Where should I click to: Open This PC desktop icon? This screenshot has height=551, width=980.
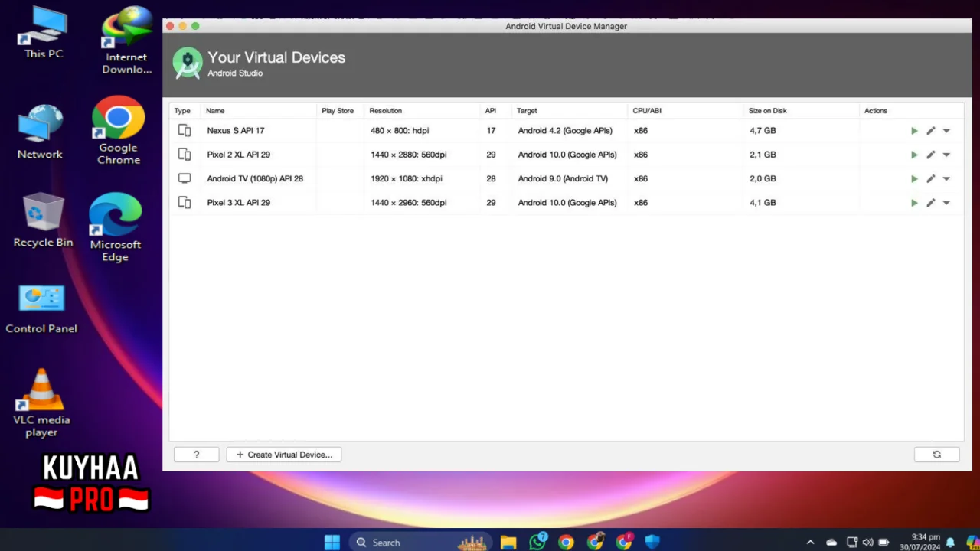coord(44,32)
